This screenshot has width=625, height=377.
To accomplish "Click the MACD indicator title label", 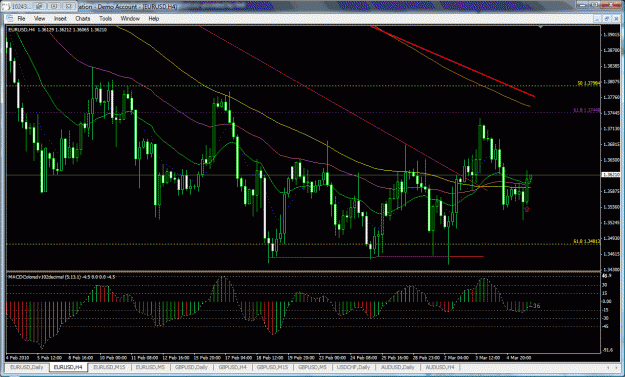I will click(x=61, y=277).
